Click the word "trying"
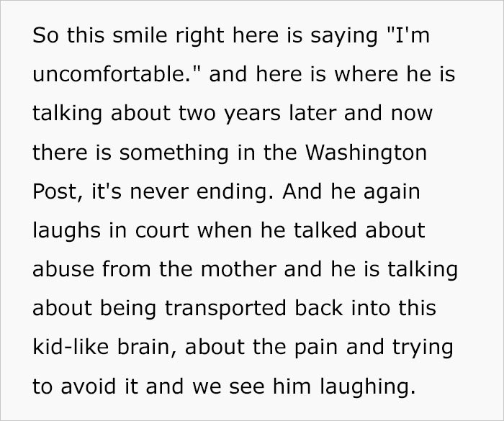504x421 pixels. (x=425, y=347)
